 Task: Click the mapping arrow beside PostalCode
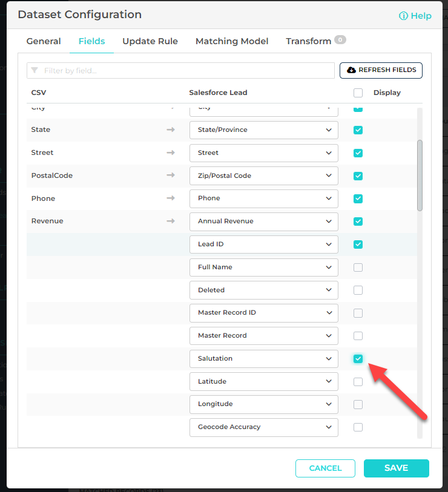click(171, 175)
